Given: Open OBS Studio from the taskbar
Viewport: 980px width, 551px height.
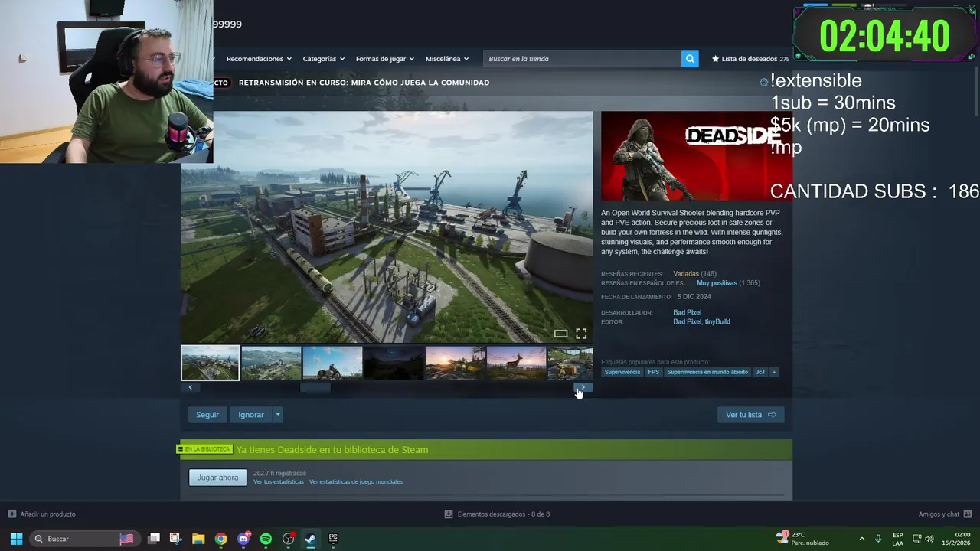Looking at the screenshot, I should click(289, 539).
